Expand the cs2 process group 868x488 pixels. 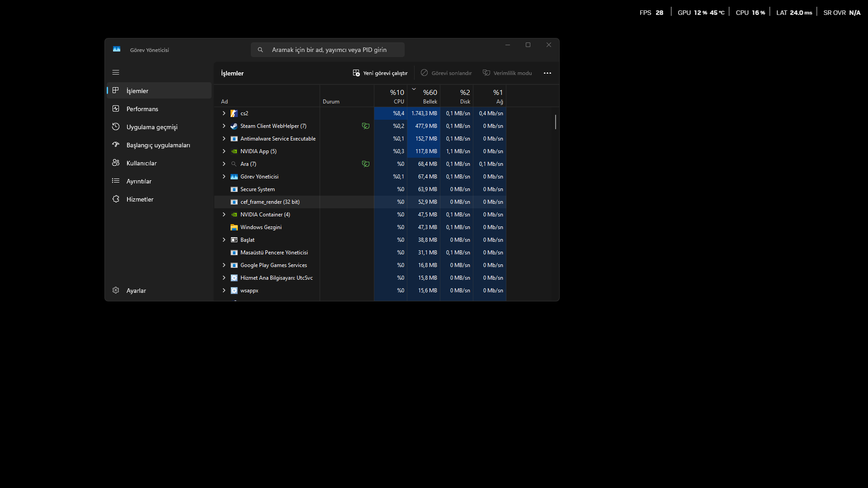coord(224,113)
